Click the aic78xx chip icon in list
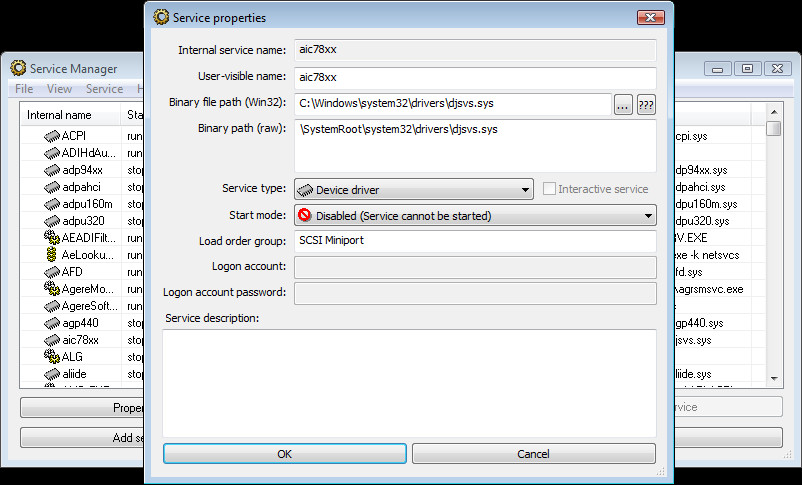 point(52,340)
